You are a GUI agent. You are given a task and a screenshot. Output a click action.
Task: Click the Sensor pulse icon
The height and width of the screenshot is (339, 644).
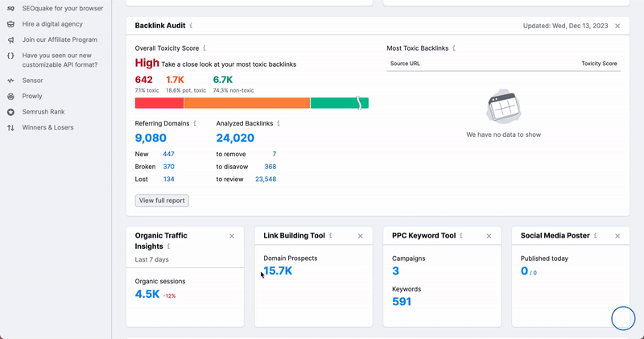pos(10,81)
